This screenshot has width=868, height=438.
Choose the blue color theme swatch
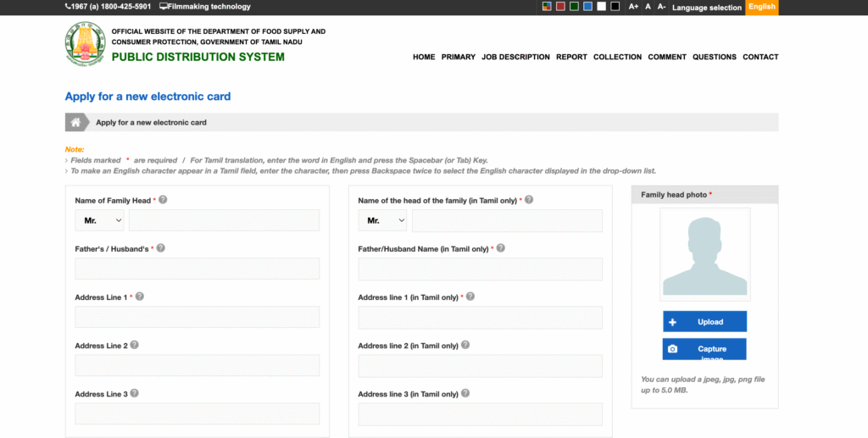click(587, 7)
